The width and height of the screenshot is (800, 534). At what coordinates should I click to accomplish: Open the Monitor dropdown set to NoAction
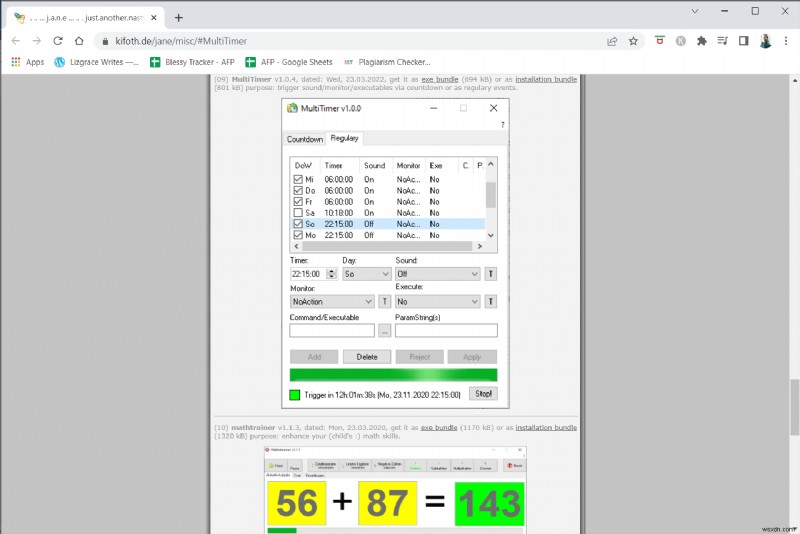pyautogui.click(x=332, y=300)
